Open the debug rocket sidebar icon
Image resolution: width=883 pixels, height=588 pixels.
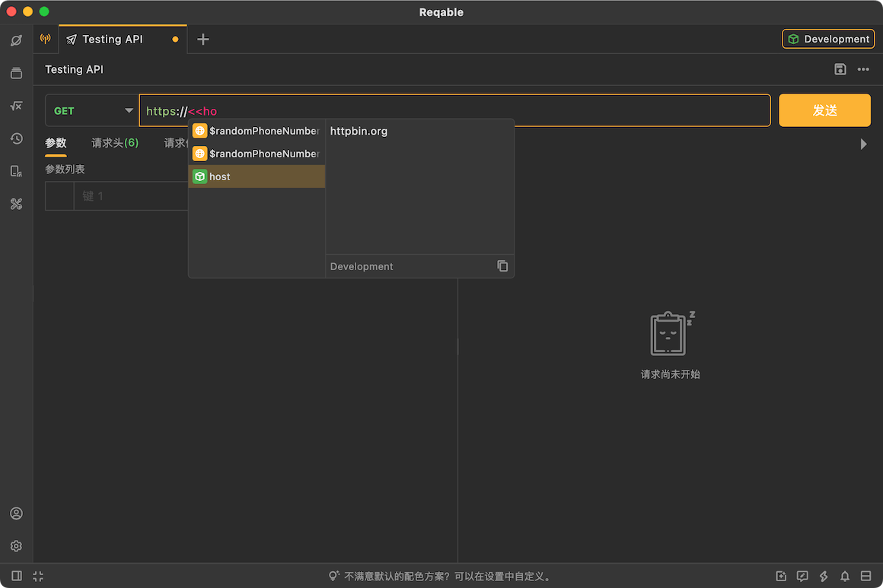pyautogui.click(x=16, y=40)
